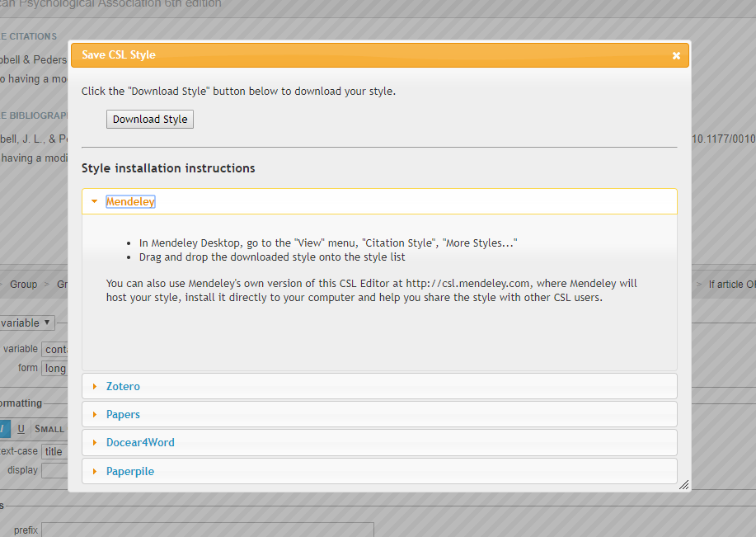756x537 pixels.
Task: Click the 'Style installation instructions' heading
Action: point(168,168)
